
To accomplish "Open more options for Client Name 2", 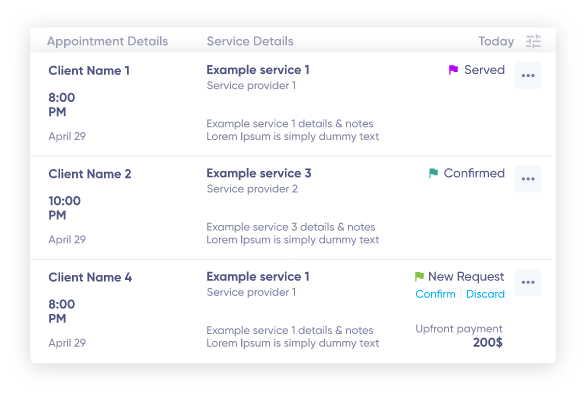I will [x=528, y=179].
